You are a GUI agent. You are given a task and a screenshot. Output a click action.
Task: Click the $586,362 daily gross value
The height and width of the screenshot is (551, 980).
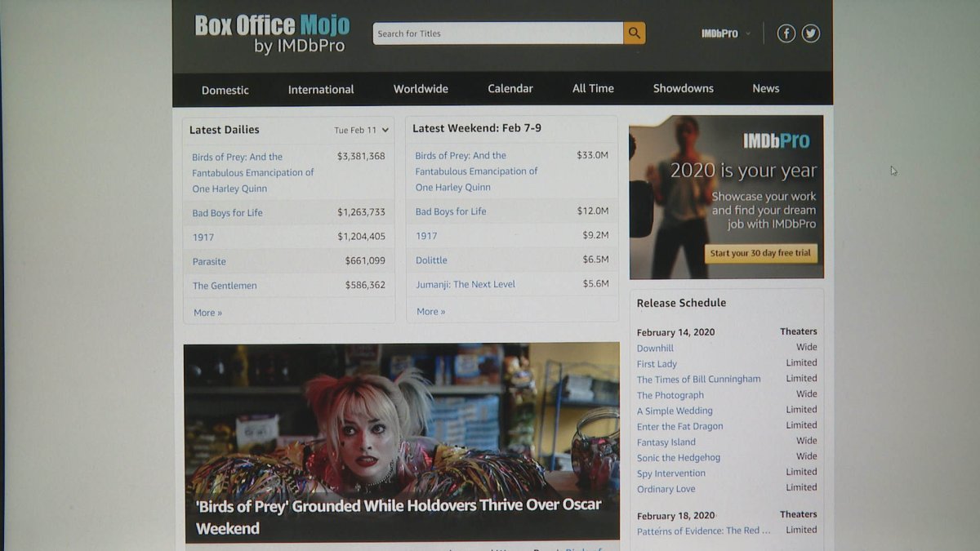(365, 285)
